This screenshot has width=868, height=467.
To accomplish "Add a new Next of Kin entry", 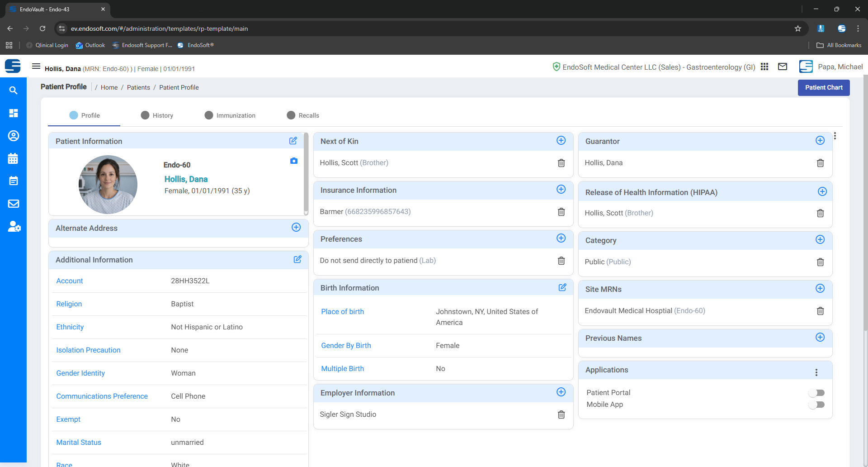I will coord(561,141).
